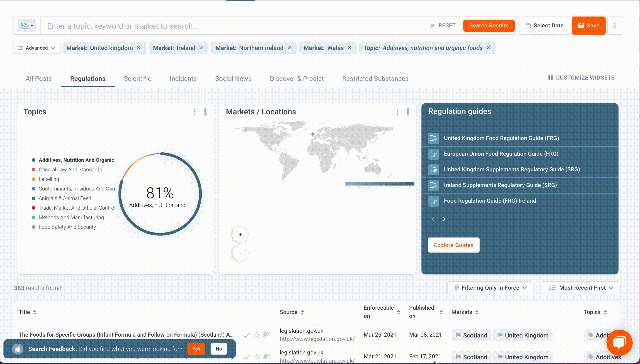Open the Most Recent First sort dropdown

click(580, 288)
